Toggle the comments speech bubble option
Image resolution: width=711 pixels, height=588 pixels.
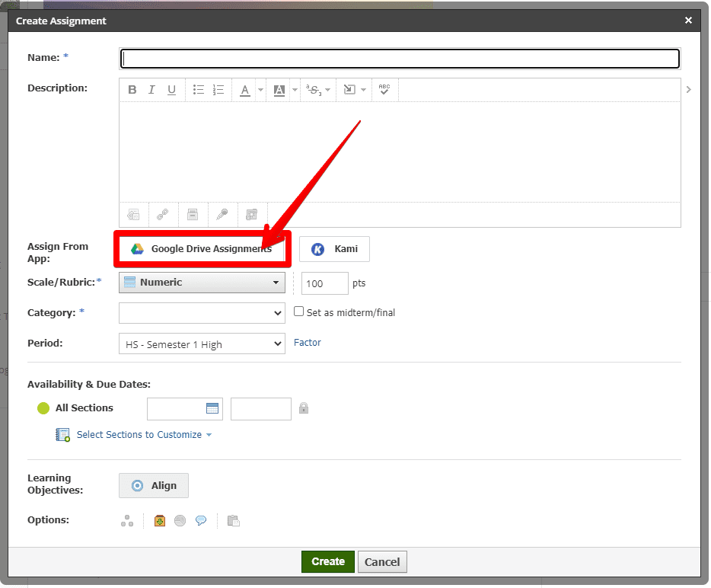click(201, 521)
